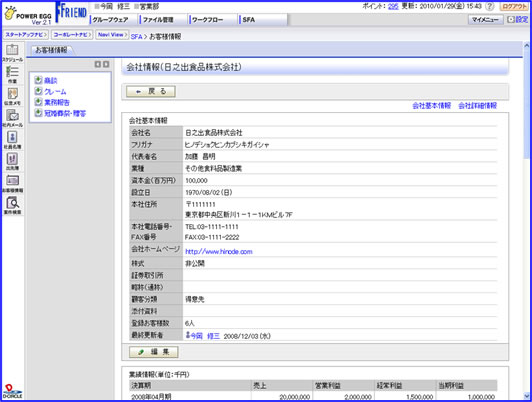This screenshot has height=402, width=532.
Task: Click the icon beside クレーム link
Action: tap(38, 91)
